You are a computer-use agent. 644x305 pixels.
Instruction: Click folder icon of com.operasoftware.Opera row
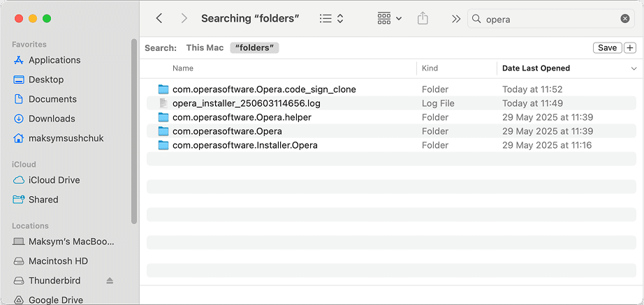click(163, 131)
